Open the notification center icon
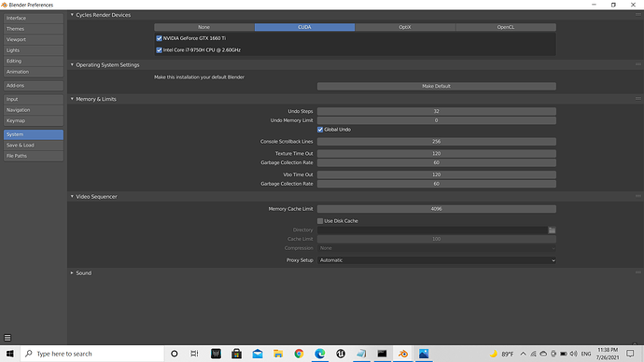644x362 pixels. [630, 354]
